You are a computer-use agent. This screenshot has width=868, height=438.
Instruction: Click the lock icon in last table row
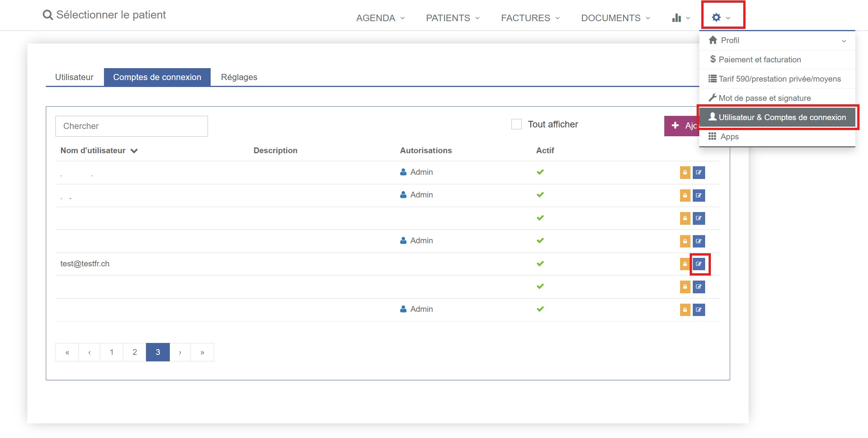coord(685,309)
